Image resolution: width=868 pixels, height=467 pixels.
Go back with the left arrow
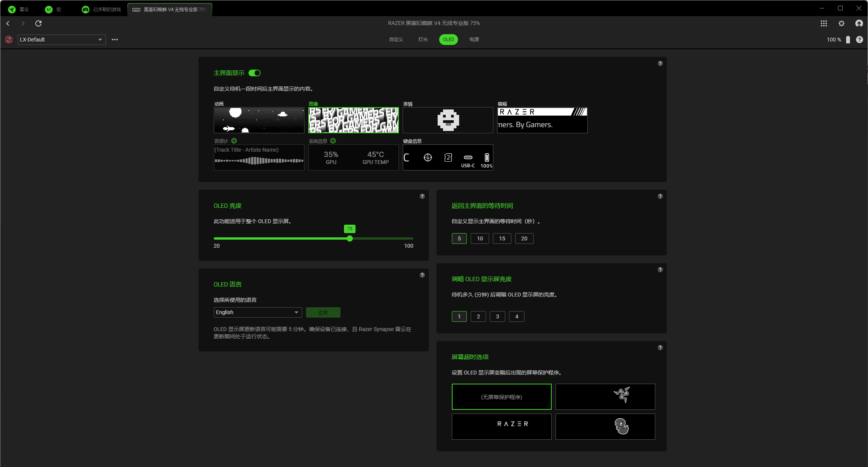pos(8,23)
